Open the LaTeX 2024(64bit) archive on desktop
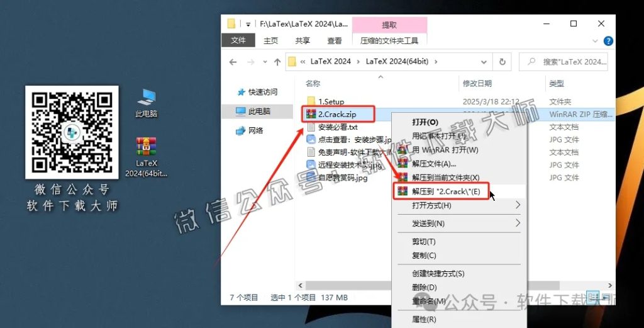This screenshot has width=644, height=328. tap(146, 157)
